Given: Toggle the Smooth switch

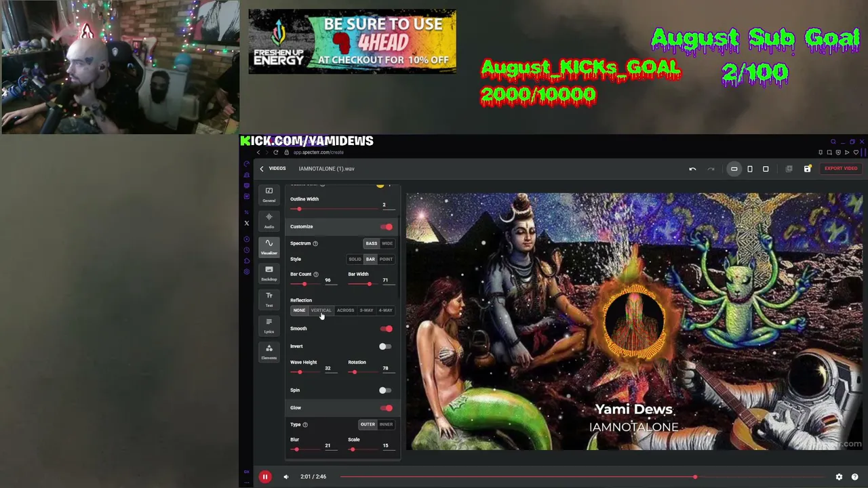Looking at the screenshot, I should (386, 329).
